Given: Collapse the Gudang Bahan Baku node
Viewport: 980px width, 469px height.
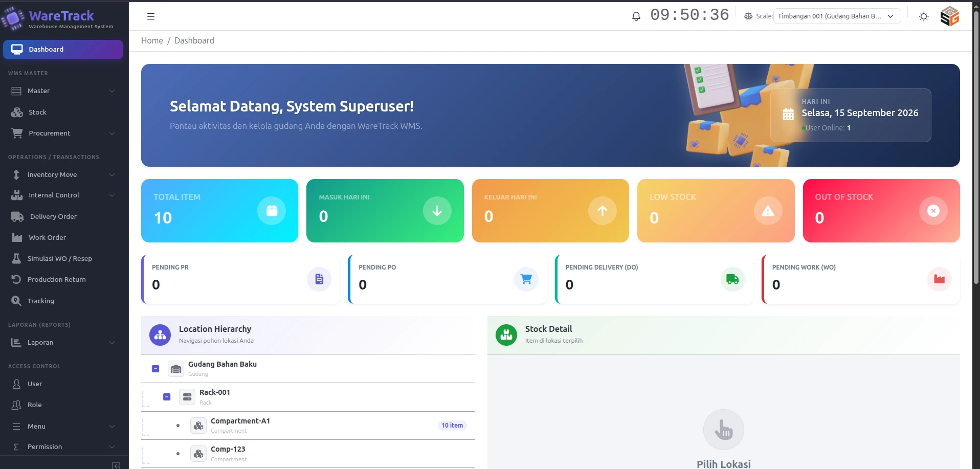Looking at the screenshot, I should tap(155, 369).
